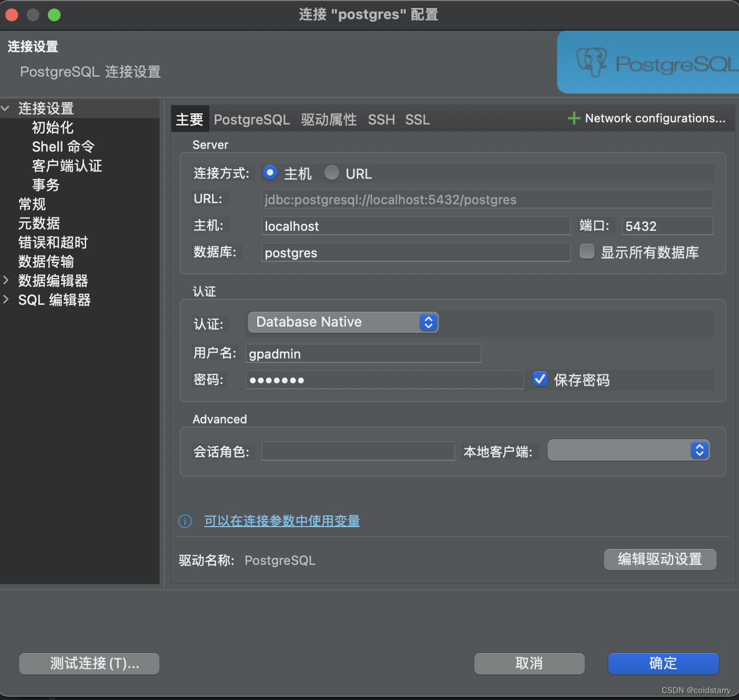Select 元数据 in the settings tree
The image size is (739, 700).
coord(39,223)
